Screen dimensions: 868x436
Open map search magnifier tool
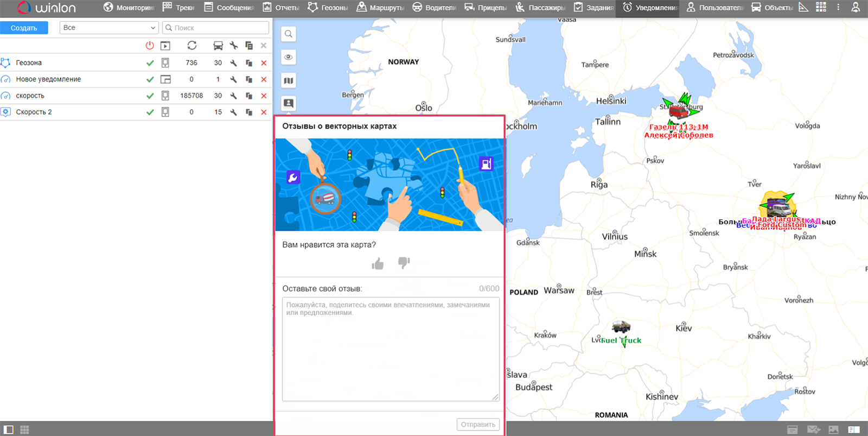point(289,34)
